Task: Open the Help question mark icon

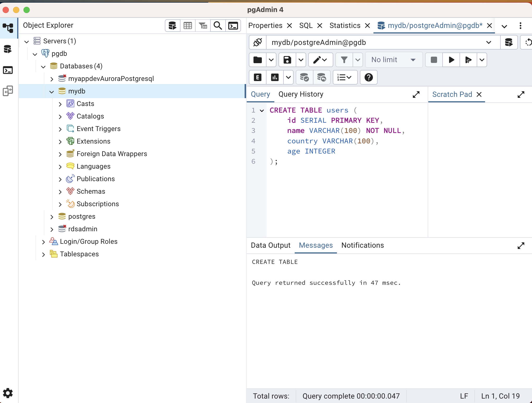Action: pyautogui.click(x=369, y=78)
